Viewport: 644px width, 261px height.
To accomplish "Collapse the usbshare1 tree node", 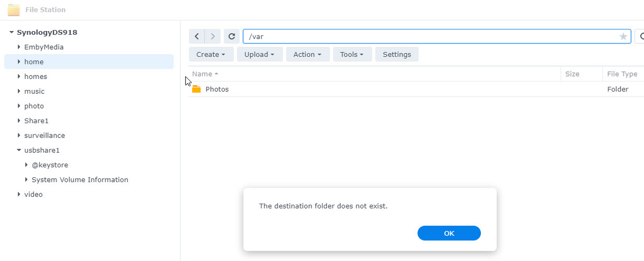I will (19, 150).
